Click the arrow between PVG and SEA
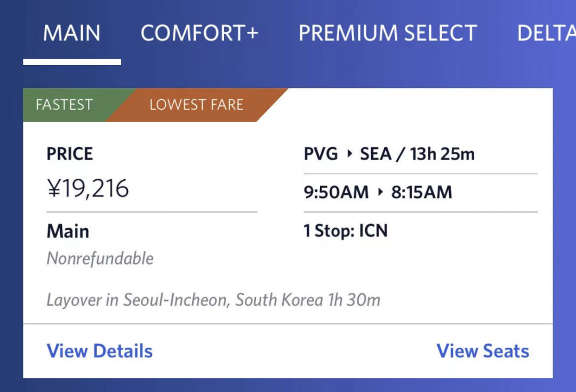This screenshot has width=576, height=392. coord(350,154)
